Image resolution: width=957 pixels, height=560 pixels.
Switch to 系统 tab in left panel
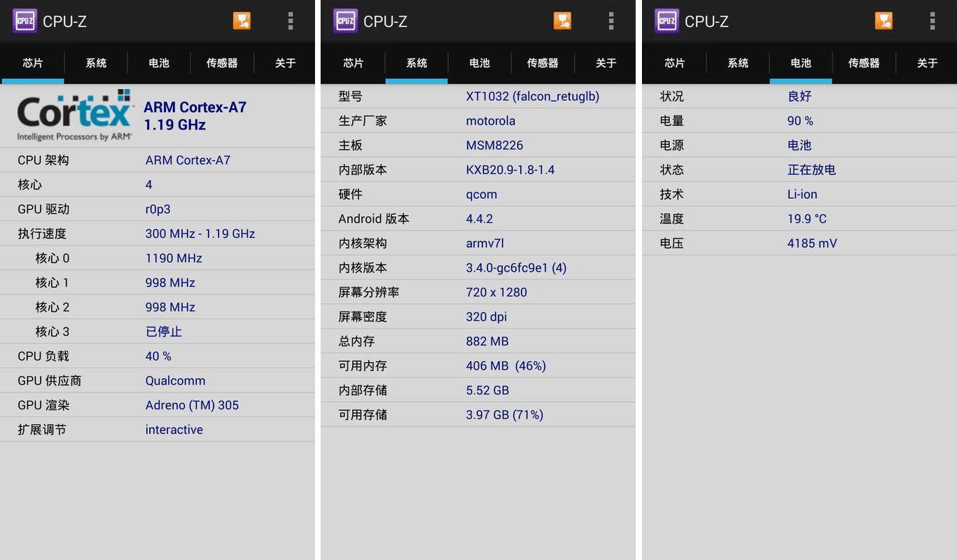pyautogui.click(x=96, y=63)
